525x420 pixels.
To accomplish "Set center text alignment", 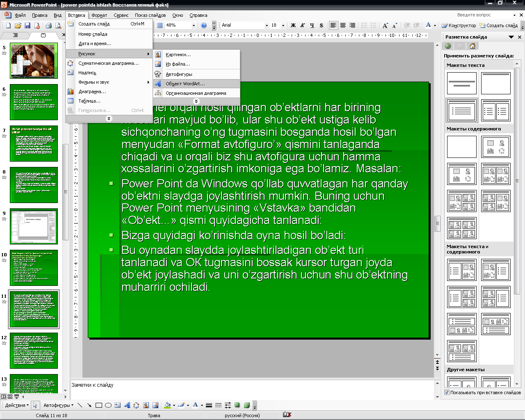I will 343,25.
